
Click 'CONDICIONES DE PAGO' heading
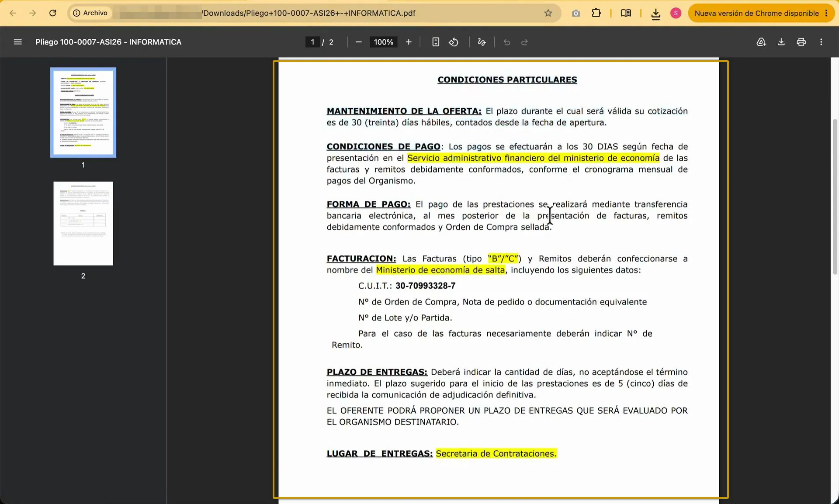383,146
